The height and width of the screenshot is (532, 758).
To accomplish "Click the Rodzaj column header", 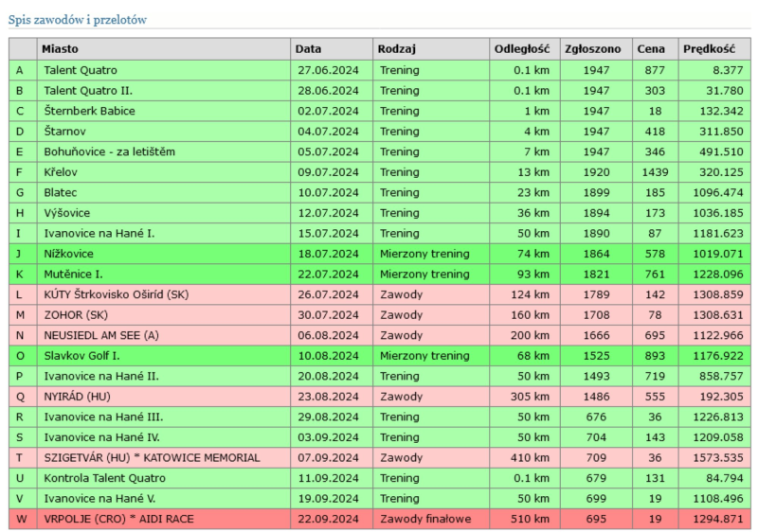I will (x=396, y=48).
